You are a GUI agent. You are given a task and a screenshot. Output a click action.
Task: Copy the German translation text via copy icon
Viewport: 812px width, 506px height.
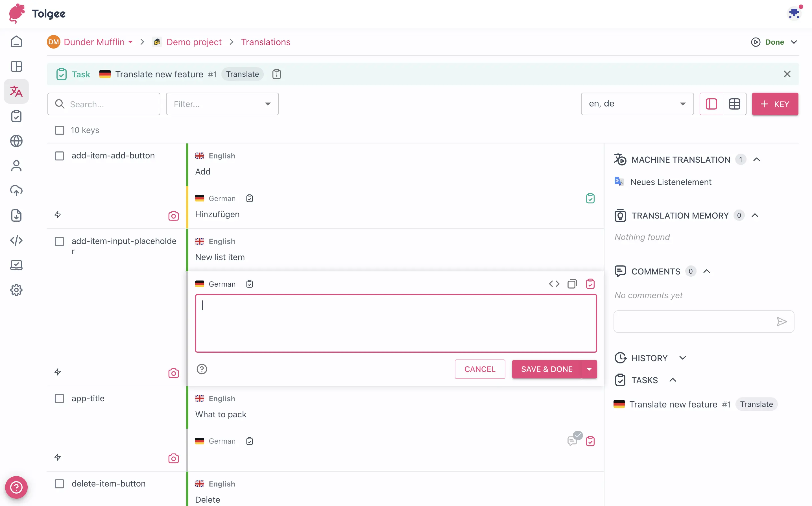(x=572, y=283)
